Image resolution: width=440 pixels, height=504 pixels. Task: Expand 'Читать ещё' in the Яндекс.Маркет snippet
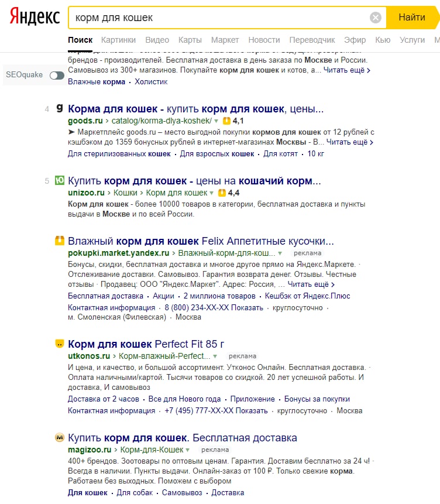click(x=311, y=284)
